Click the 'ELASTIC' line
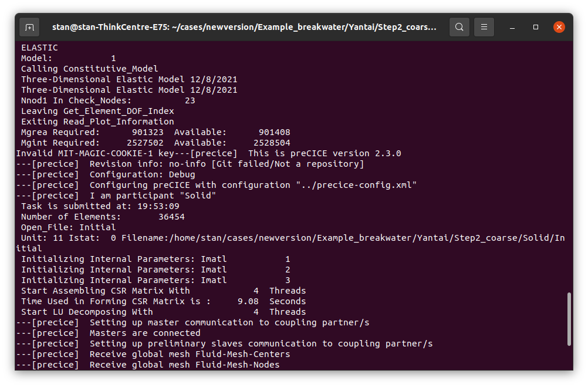 coord(39,48)
